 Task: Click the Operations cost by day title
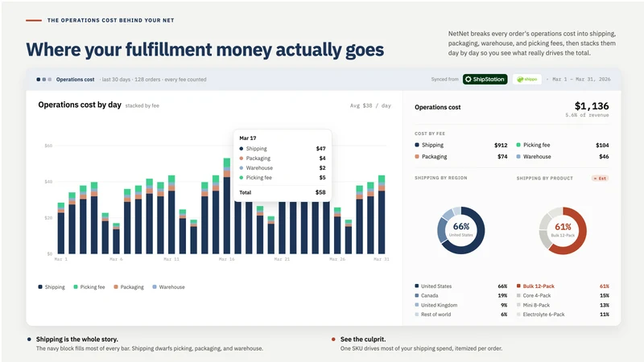tap(80, 105)
